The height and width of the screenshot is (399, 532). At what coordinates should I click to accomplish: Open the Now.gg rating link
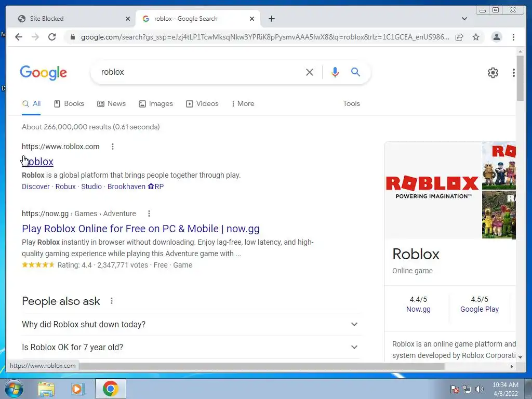click(418, 310)
